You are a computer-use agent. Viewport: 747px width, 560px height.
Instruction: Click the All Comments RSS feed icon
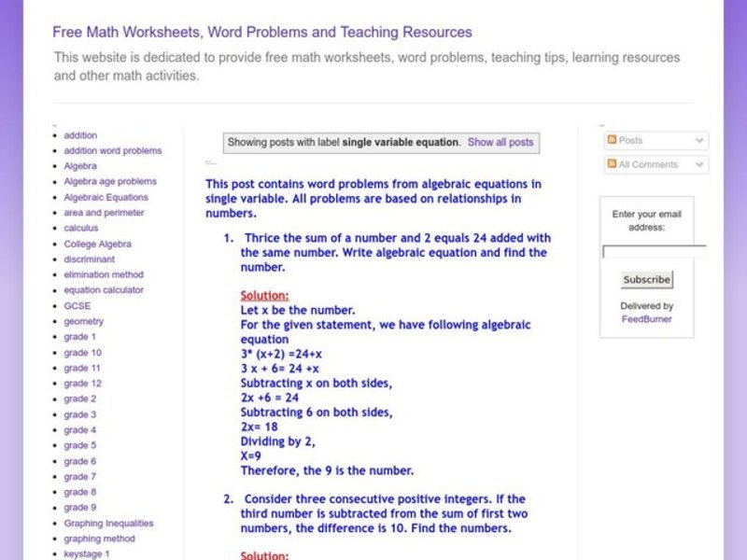tap(612, 164)
